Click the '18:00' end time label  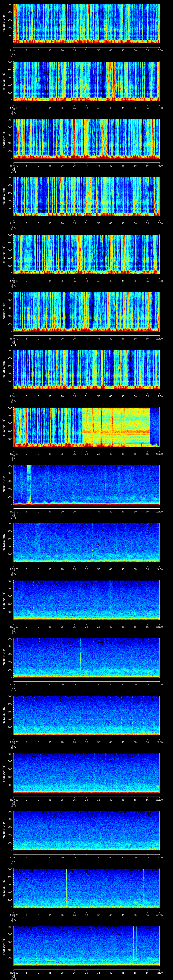159,223
